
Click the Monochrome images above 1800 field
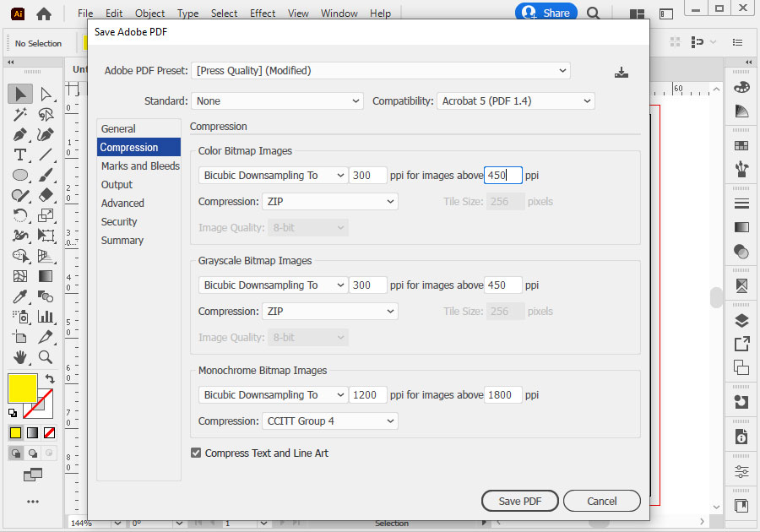coord(503,395)
